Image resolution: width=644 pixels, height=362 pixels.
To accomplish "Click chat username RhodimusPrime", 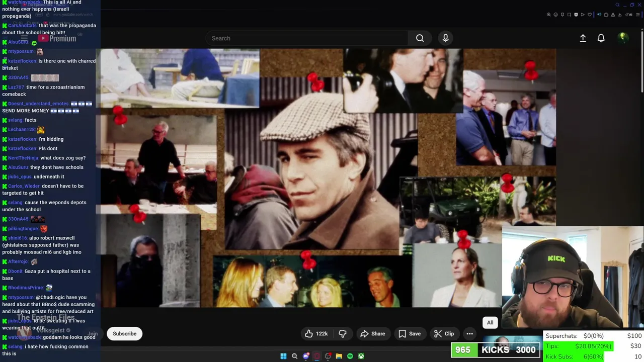I will 26,288.
